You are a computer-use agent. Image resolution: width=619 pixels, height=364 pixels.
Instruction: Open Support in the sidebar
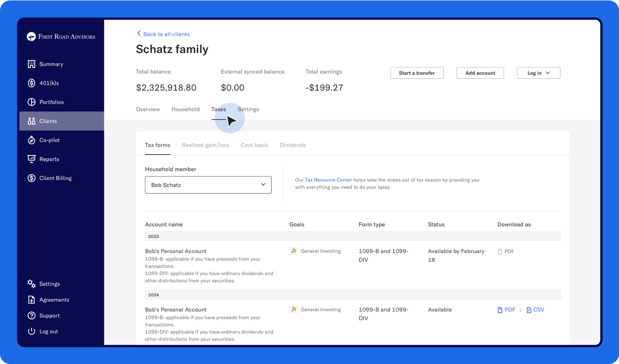[50, 316]
